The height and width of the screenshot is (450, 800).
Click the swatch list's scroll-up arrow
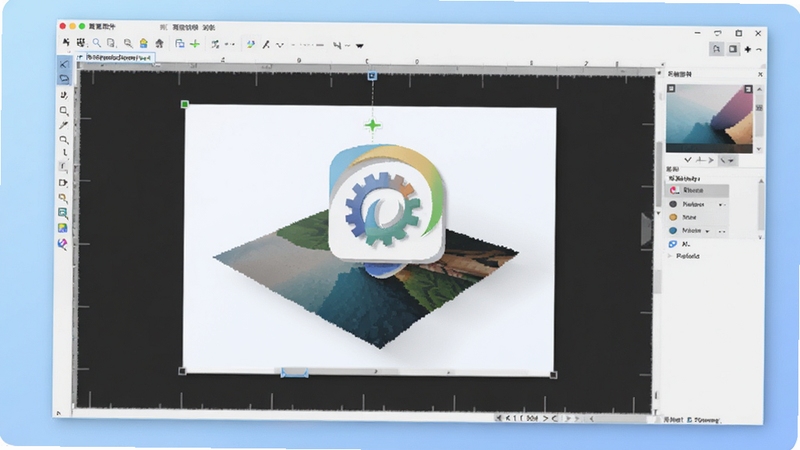pos(761,182)
